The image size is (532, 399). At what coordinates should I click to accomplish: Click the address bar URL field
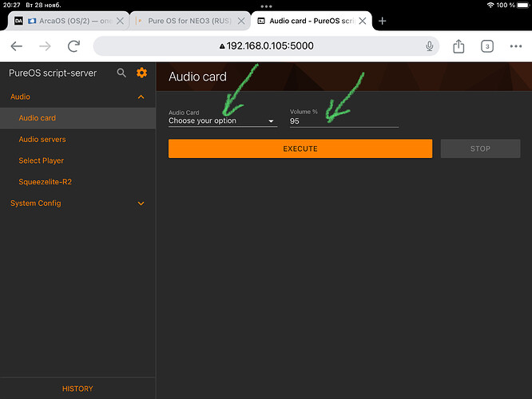click(x=264, y=46)
